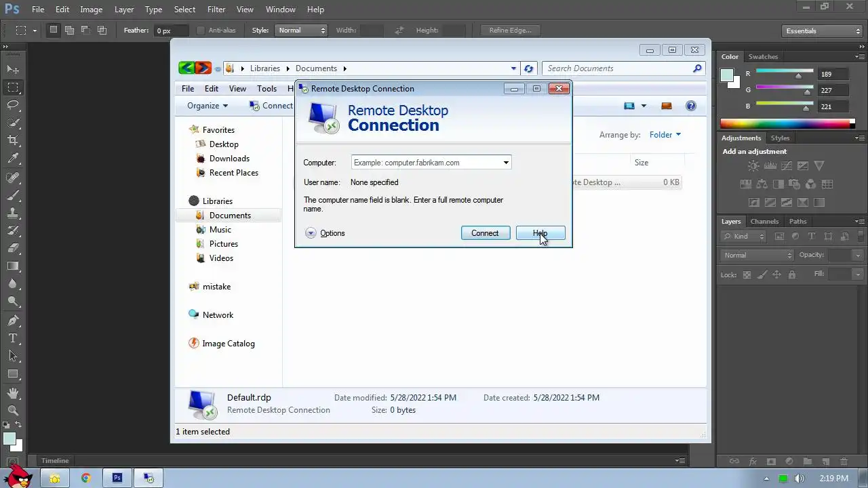The height and width of the screenshot is (488, 868).
Task: Select the Brush tool
Action: click(13, 195)
